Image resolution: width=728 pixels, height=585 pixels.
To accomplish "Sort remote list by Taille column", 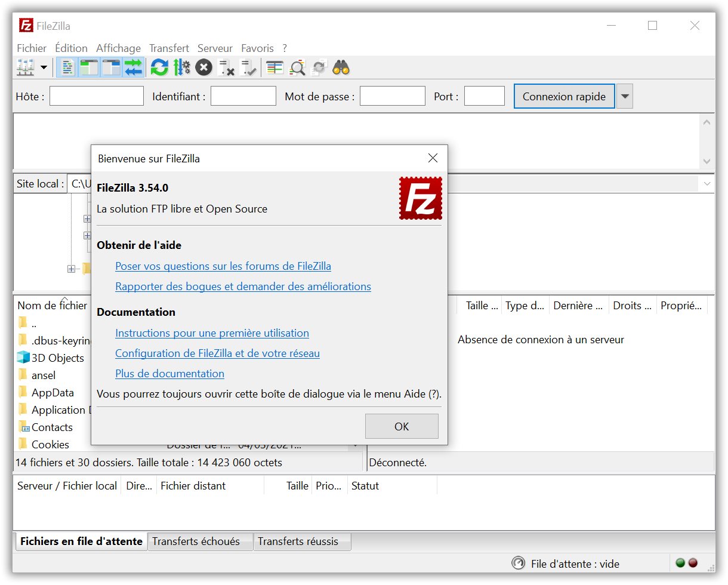I will [482, 305].
